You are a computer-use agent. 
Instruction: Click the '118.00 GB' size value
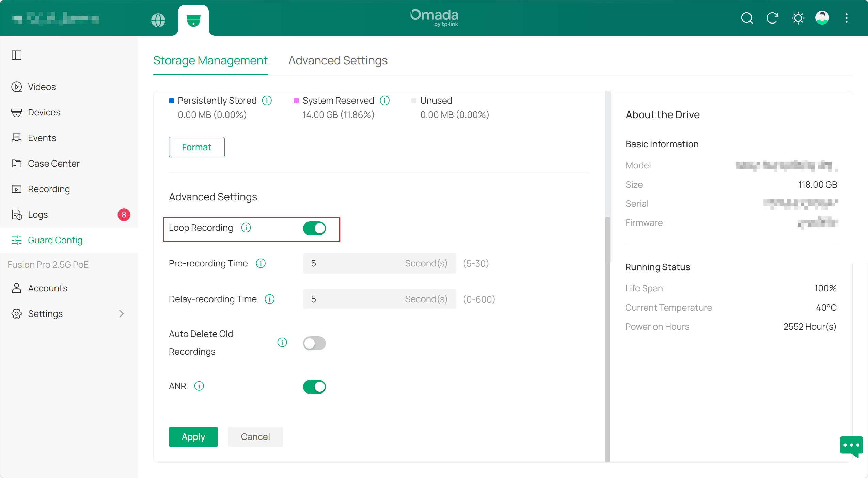point(818,185)
